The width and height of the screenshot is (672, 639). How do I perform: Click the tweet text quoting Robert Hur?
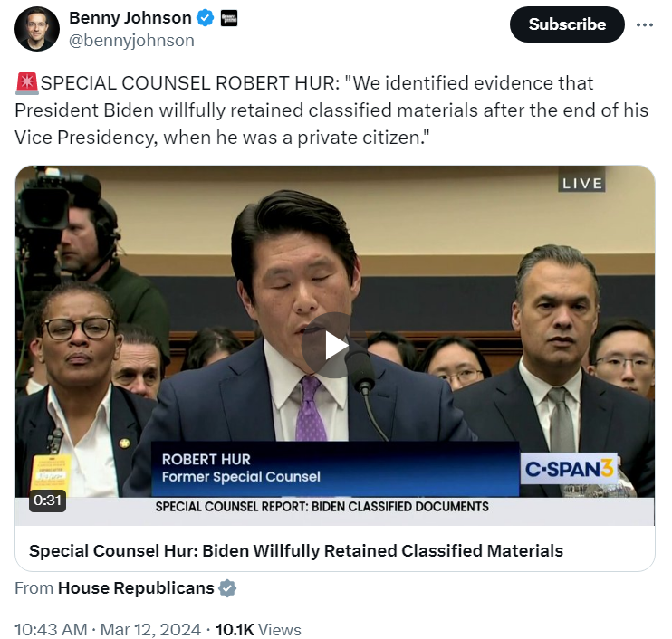point(331,110)
